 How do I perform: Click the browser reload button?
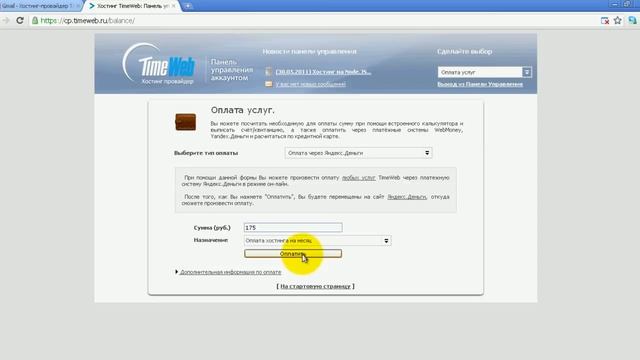point(20,20)
